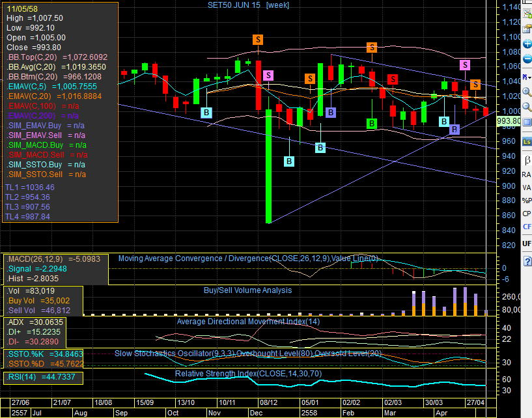532x418 pixels.
Task: Select the blue CF toolbar button
Action: pos(527,227)
